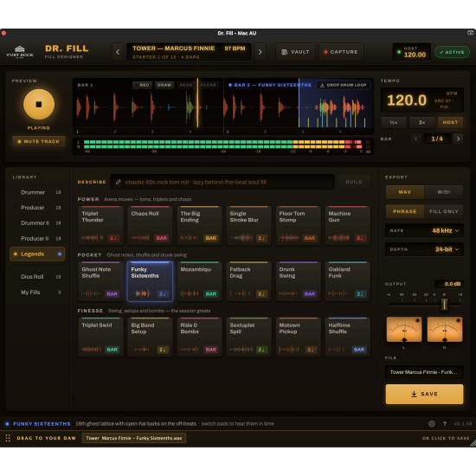This screenshot has width=476, height=476.
Task: Click the Drop Drum Loop button
Action: pyautogui.click(x=344, y=85)
